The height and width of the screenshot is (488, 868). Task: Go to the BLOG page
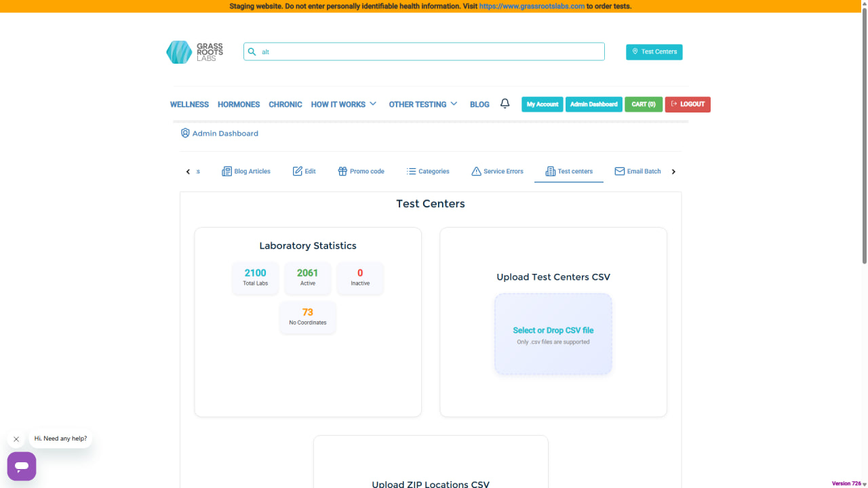pos(479,104)
